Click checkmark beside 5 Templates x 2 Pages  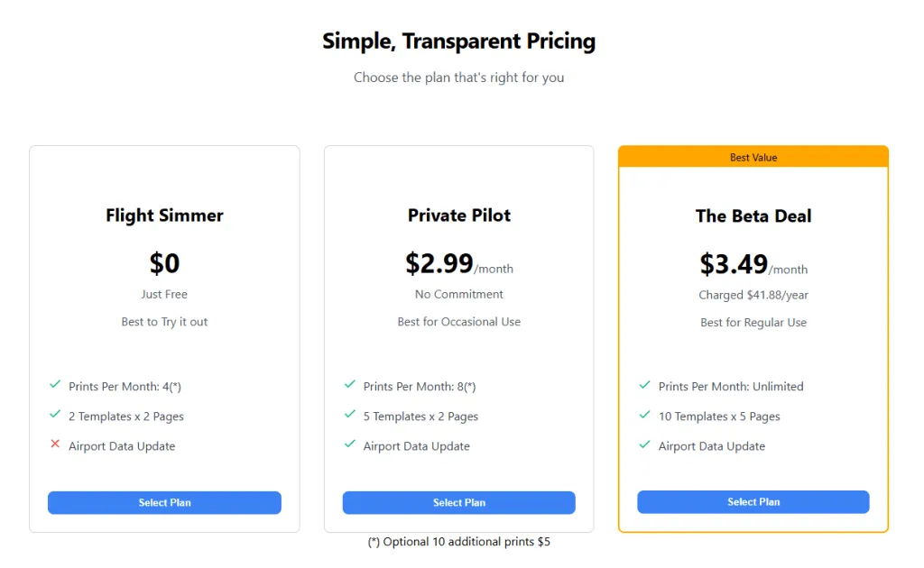[350, 415]
